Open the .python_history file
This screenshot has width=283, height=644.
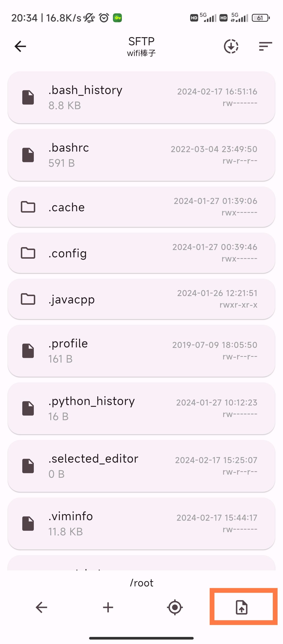click(x=141, y=408)
